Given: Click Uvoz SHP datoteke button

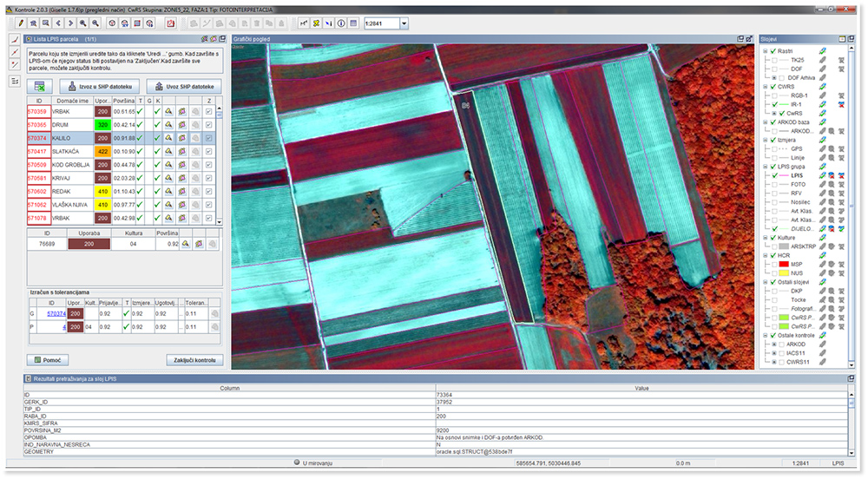Looking at the screenshot, I should pyautogui.click(x=184, y=86).
